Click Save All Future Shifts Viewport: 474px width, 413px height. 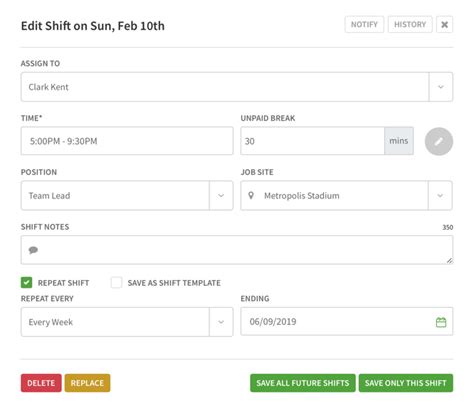tap(303, 383)
